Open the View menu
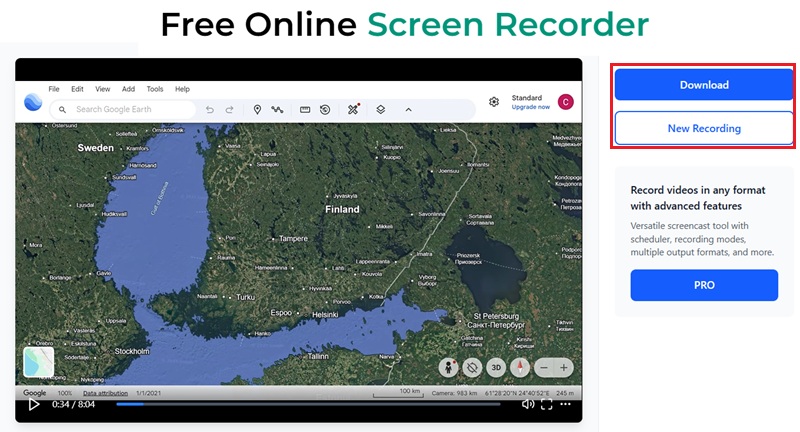 (x=103, y=89)
